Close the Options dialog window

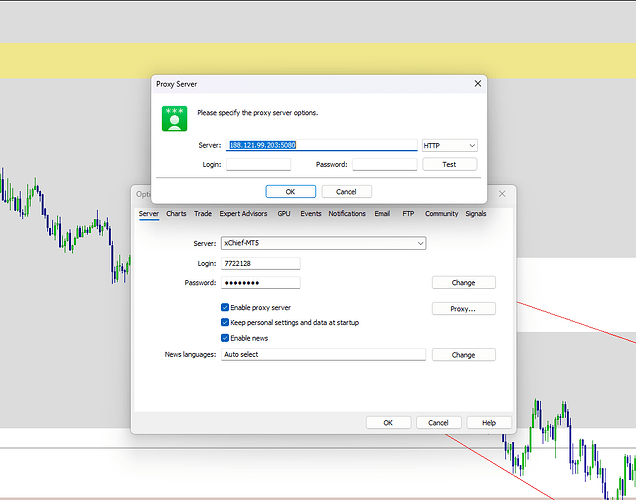(x=502, y=194)
